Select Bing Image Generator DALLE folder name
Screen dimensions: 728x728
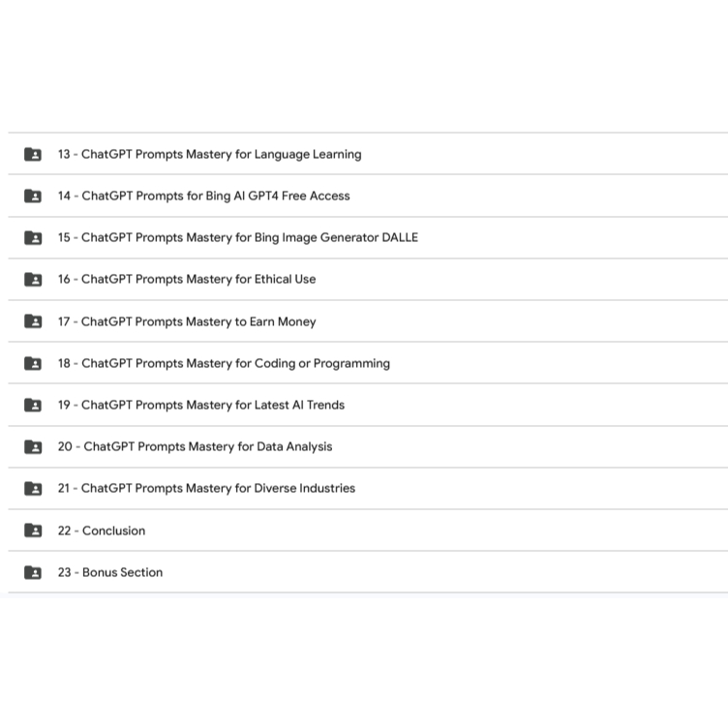coord(237,237)
